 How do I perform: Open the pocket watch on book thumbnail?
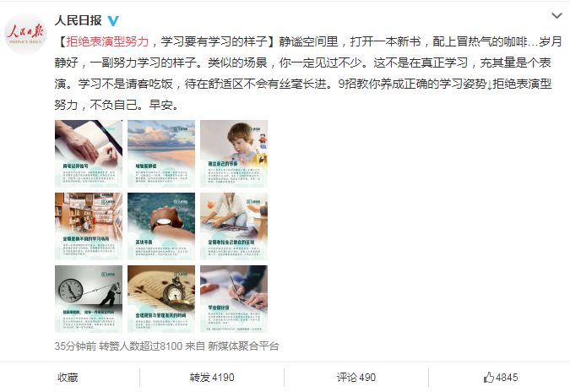[x=161, y=299]
